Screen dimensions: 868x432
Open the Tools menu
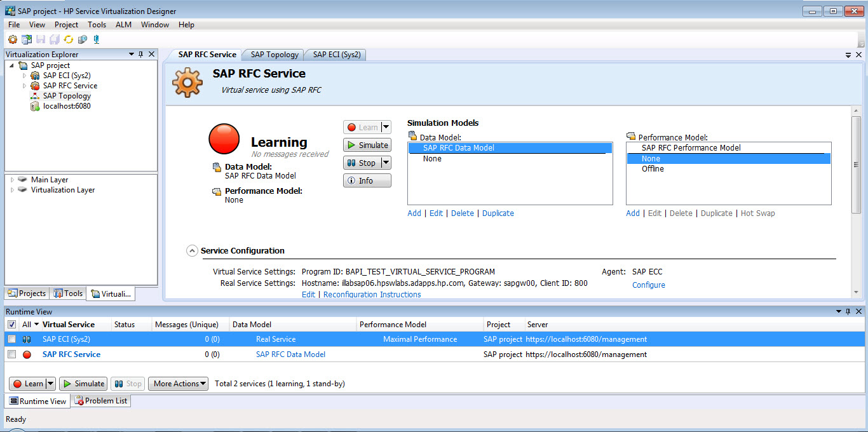pyautogui.click(x=97, y=25)
